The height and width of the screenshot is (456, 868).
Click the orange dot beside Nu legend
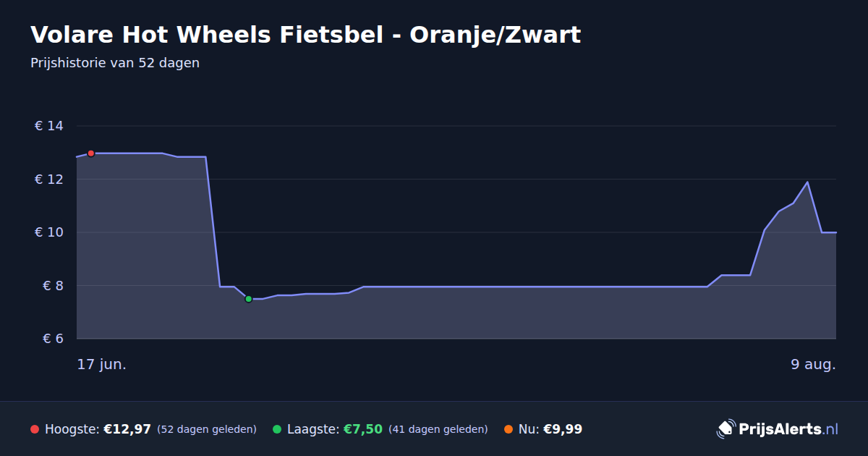[x=509, y=429]
